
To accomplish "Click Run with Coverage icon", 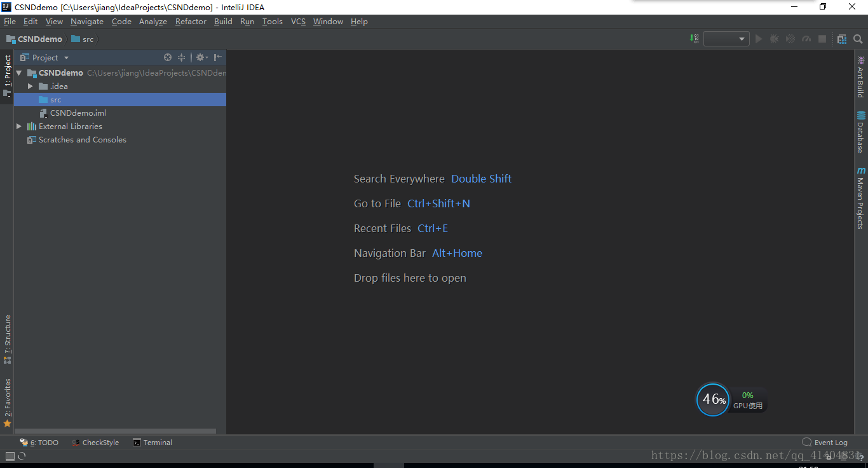I will [790, 39].
